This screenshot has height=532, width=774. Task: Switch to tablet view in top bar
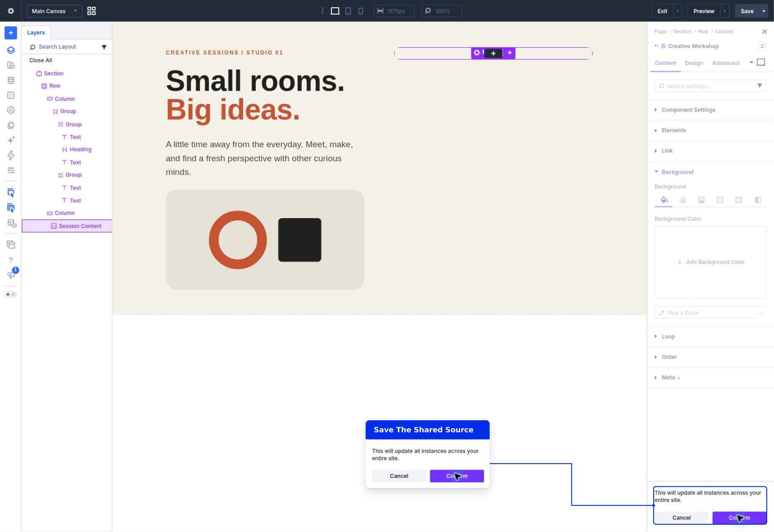tap(348, 11)
